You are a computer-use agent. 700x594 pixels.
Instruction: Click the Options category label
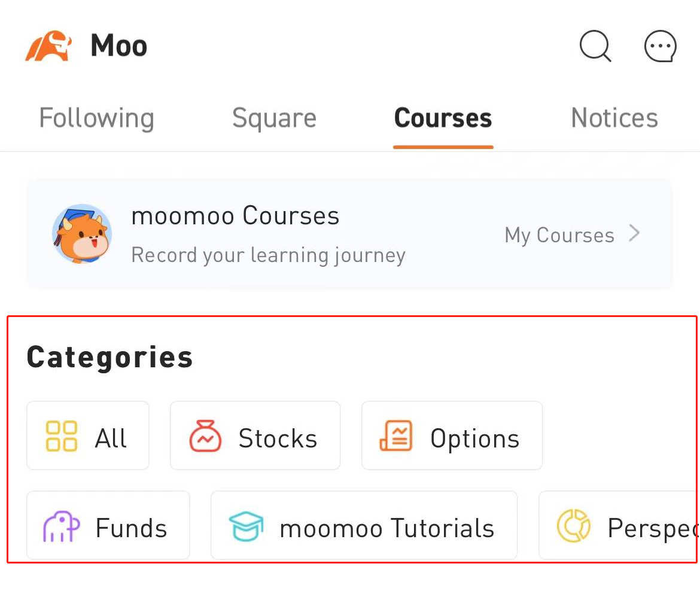tap(475, 438)
